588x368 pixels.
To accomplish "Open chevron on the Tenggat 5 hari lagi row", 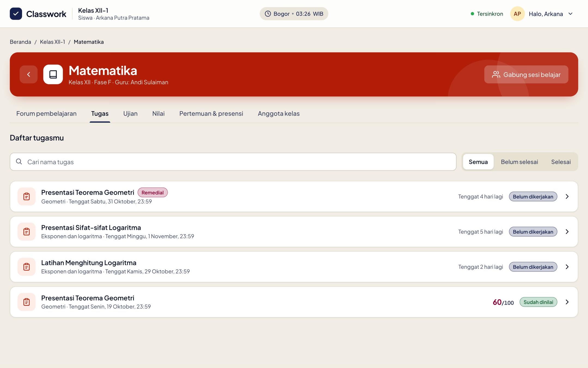I will (567, 232).
